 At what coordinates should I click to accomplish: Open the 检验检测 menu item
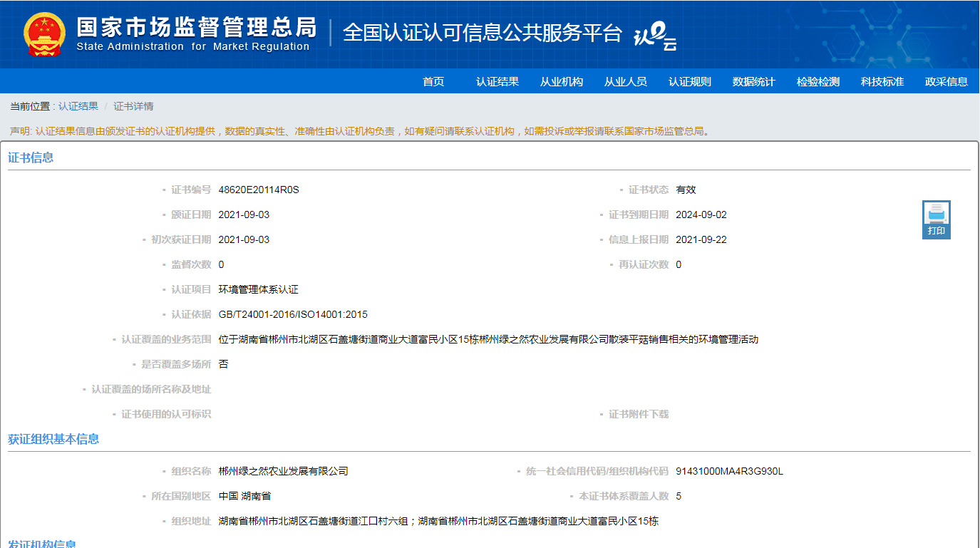click(x=818, y=82)
